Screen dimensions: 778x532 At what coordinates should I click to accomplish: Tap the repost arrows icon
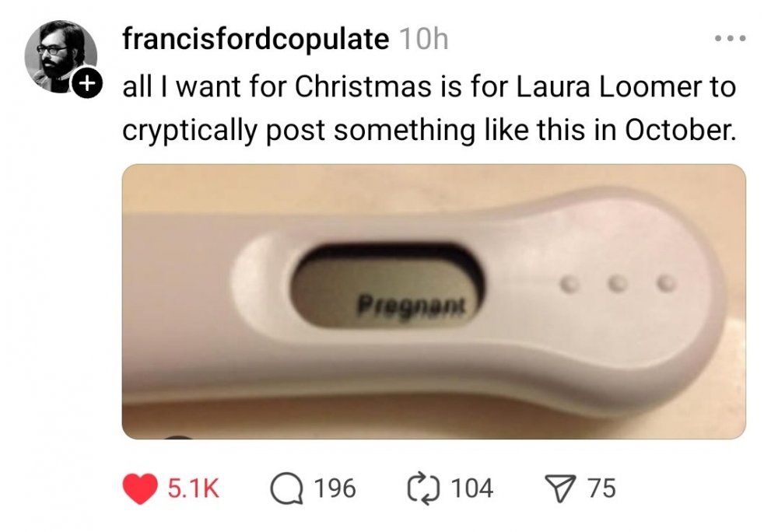pyautogui.click(x=424, y=488)
